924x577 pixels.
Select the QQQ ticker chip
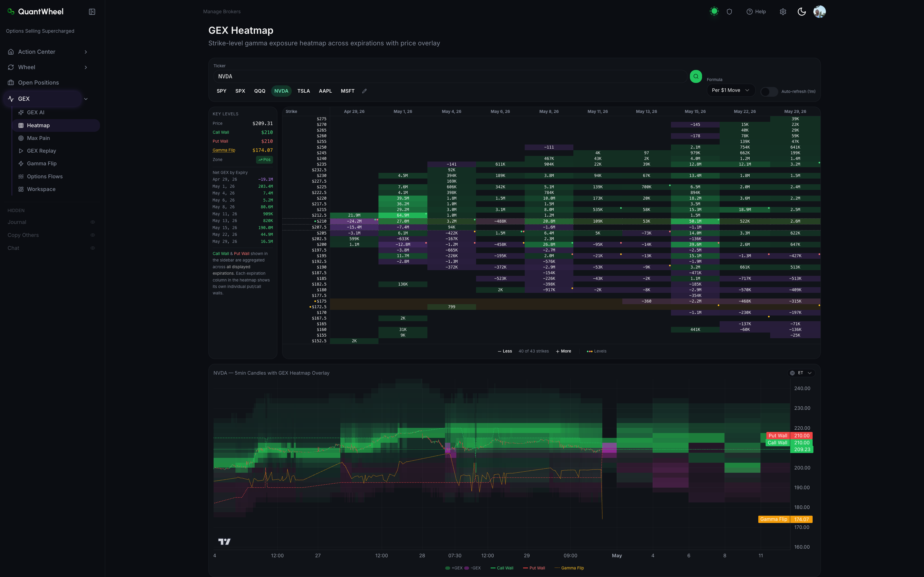click(x=260, y=91)
